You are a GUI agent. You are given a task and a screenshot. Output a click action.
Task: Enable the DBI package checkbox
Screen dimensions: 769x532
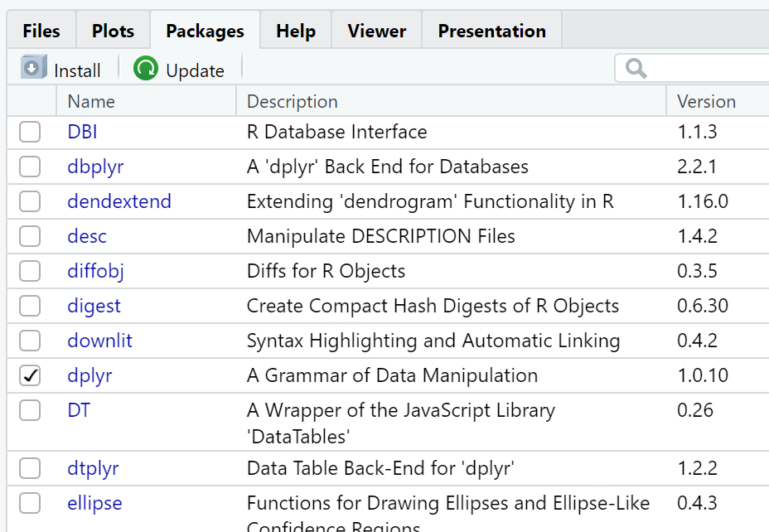[x=30, y=132]
